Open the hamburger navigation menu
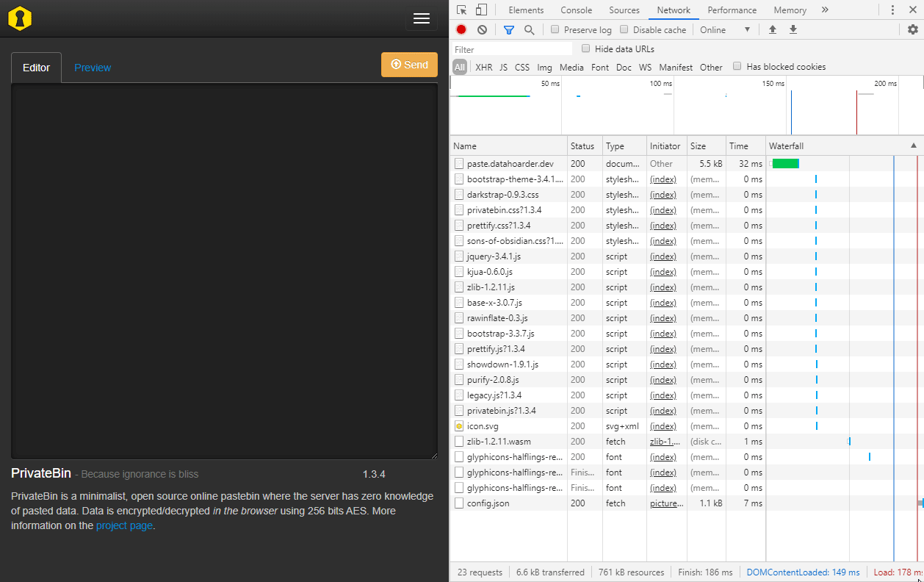The image size is (924, 582). 422,18
